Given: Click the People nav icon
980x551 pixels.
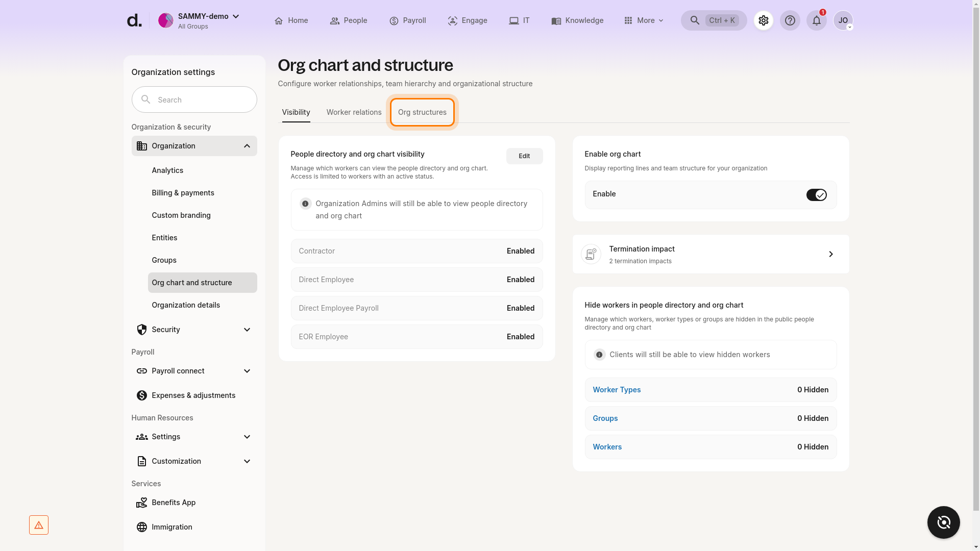Looking at the screenshot, I should (335, 21).
